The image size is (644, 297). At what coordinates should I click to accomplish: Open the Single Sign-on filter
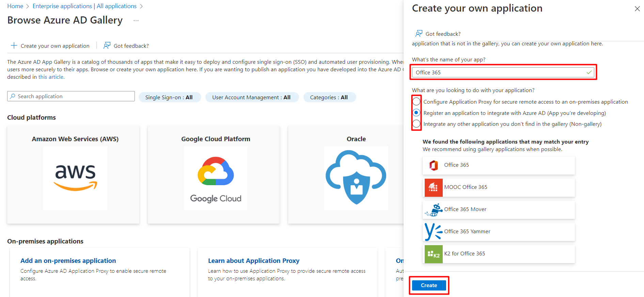pos(170,97)
